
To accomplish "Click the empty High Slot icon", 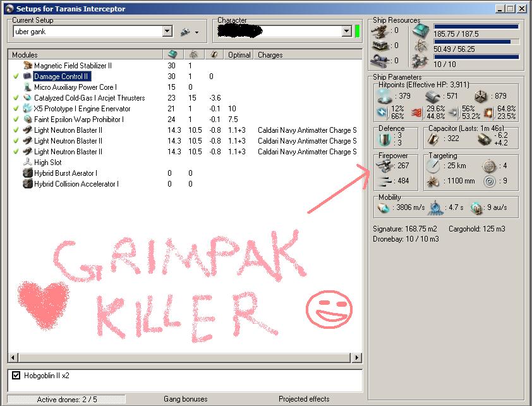I will tap(27, 163).
